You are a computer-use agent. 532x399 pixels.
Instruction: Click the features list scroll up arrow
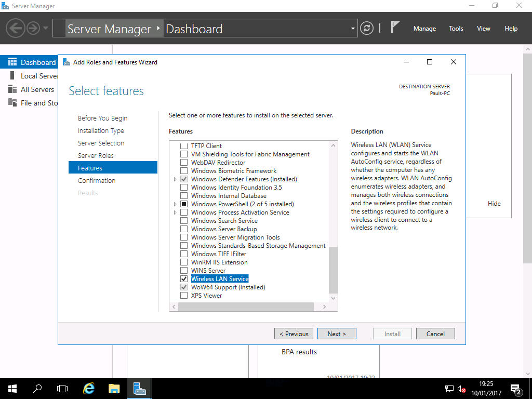333,145
